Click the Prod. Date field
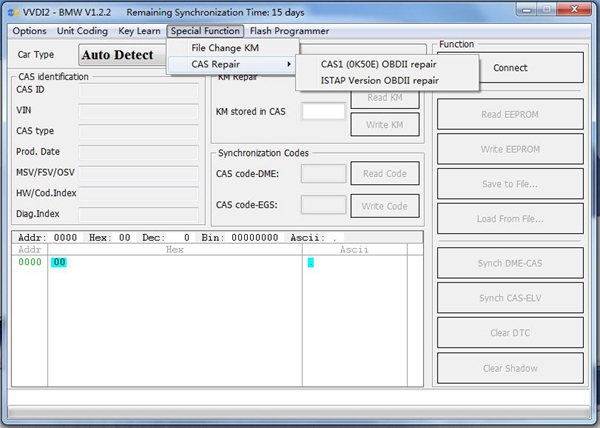The width and height of the screenshot is (600, 428). [138, 153]
